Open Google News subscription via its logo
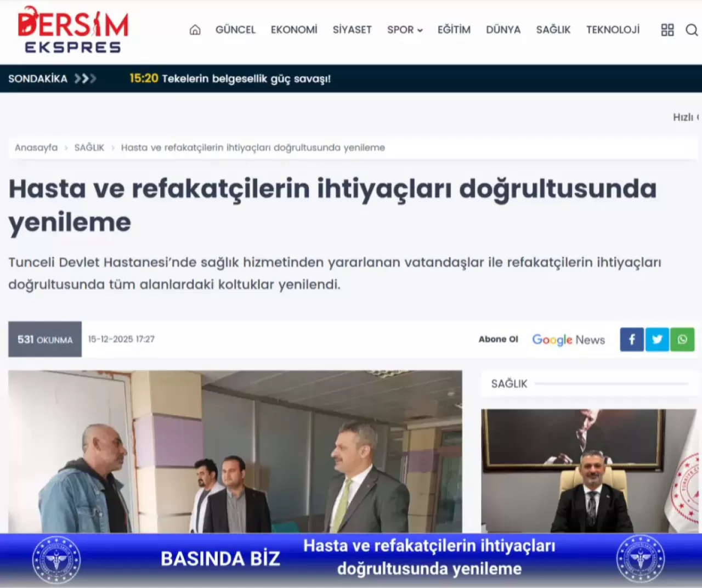702x588 pixels. (x=568, y=340)
